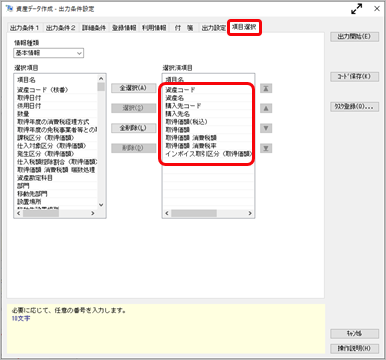This screenshot has width=386, height=360.
Task: Select 取得価額 消費税額 in right list
Action: click(208, 138)
